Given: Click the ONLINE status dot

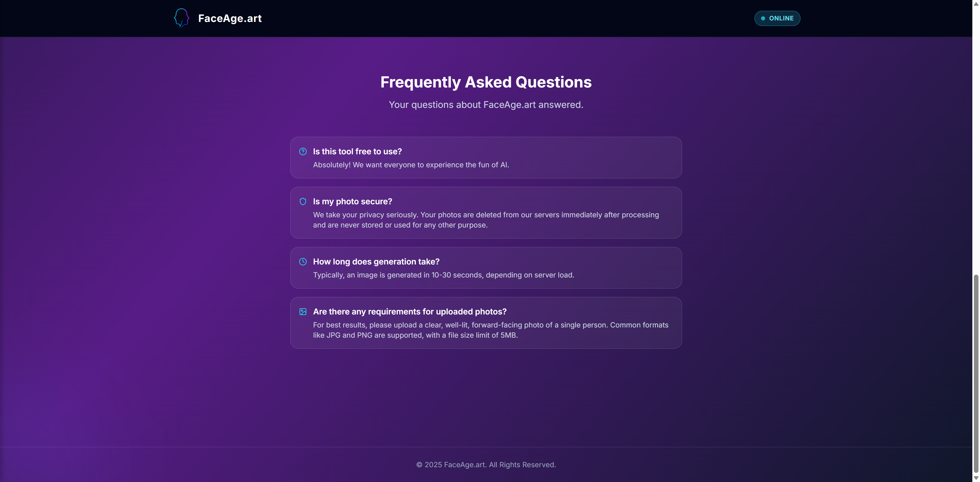Looking at the screenshot, I should pos(763,18).
